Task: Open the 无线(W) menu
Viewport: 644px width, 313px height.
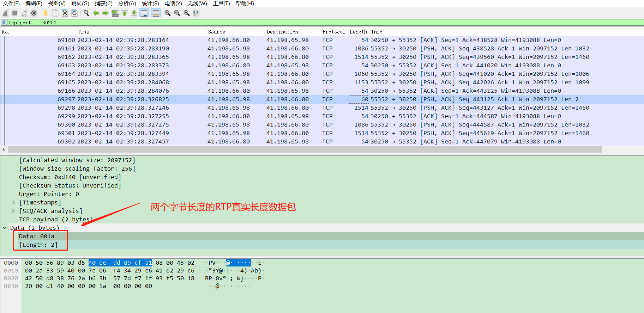Action: coord(197,4)
